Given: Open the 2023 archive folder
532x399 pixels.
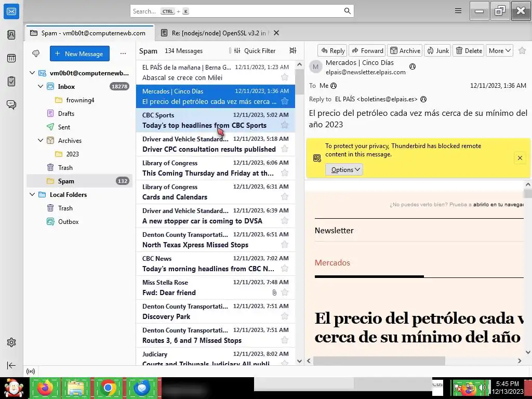Looking at the screenshot, I should click(x=79, y=154).
